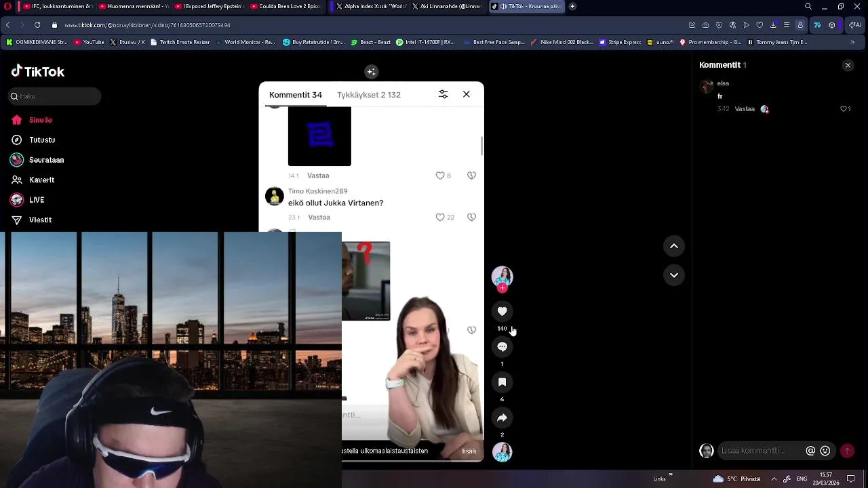Screen dimensions: 868x488
Task: Reply to elsa's comment with Vastaa
Action: tap(745, 108)
